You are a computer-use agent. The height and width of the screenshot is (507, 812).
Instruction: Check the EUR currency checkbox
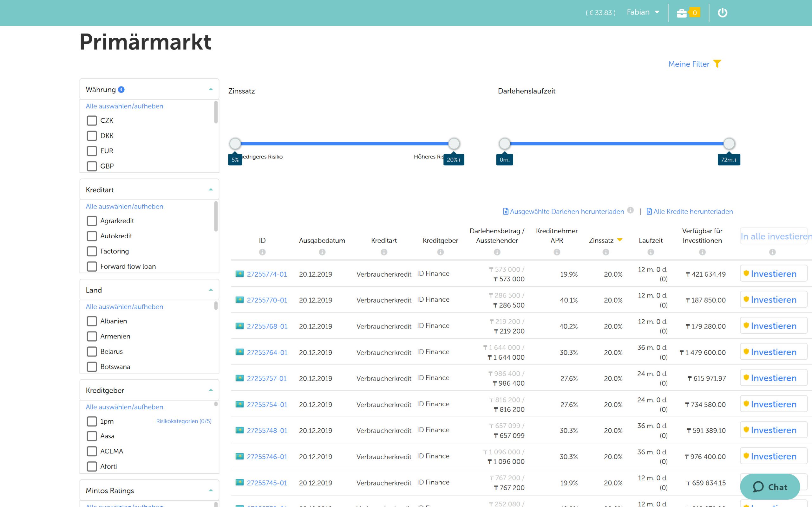[x=92, y=151]
